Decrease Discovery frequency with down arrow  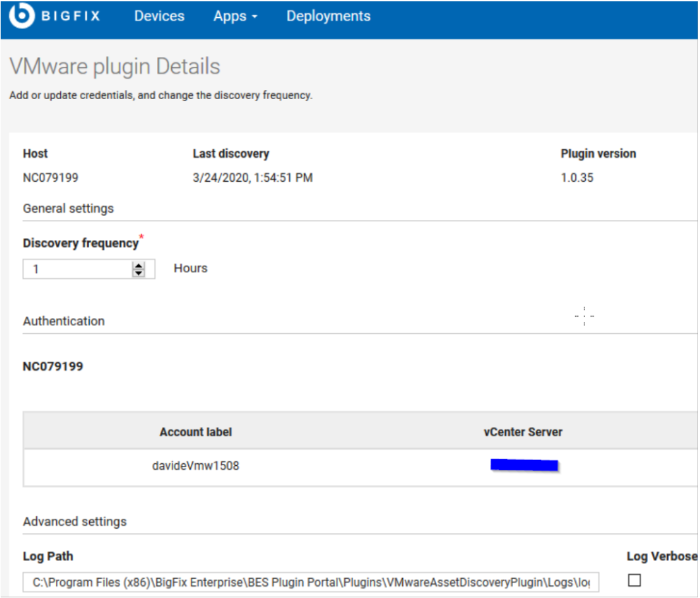(139, 273)
